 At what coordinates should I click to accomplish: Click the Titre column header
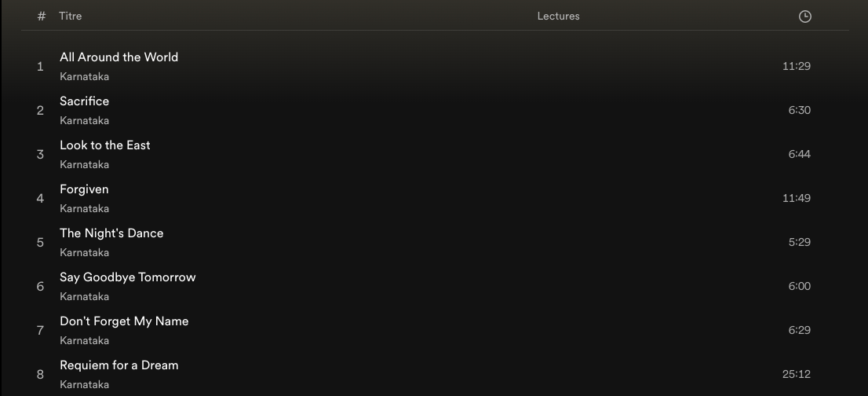point(71,16)
